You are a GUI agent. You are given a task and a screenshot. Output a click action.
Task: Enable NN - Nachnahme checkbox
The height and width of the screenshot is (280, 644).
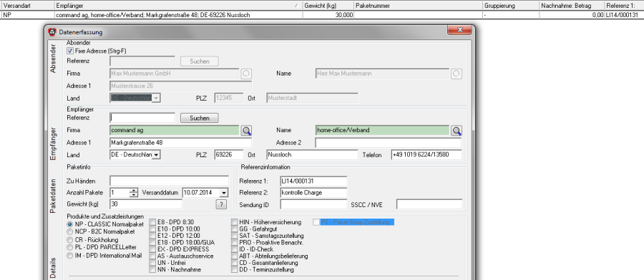click(x=152, y=270)
